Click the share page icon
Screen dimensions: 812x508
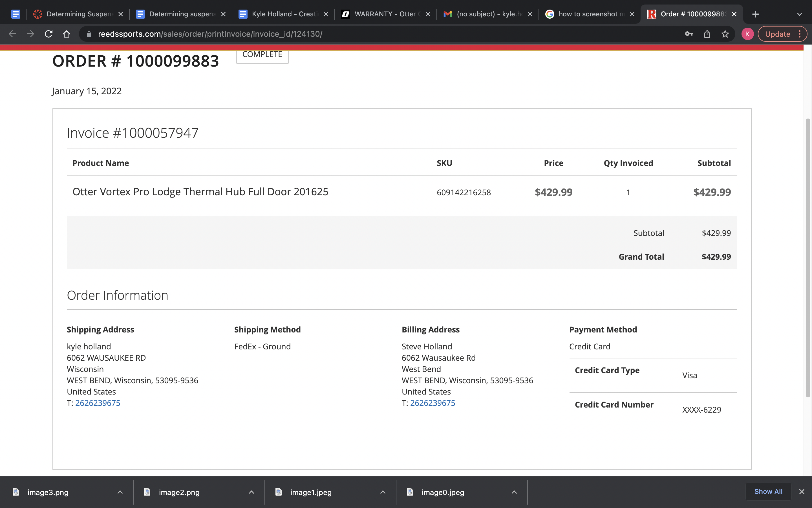[707, 34]
